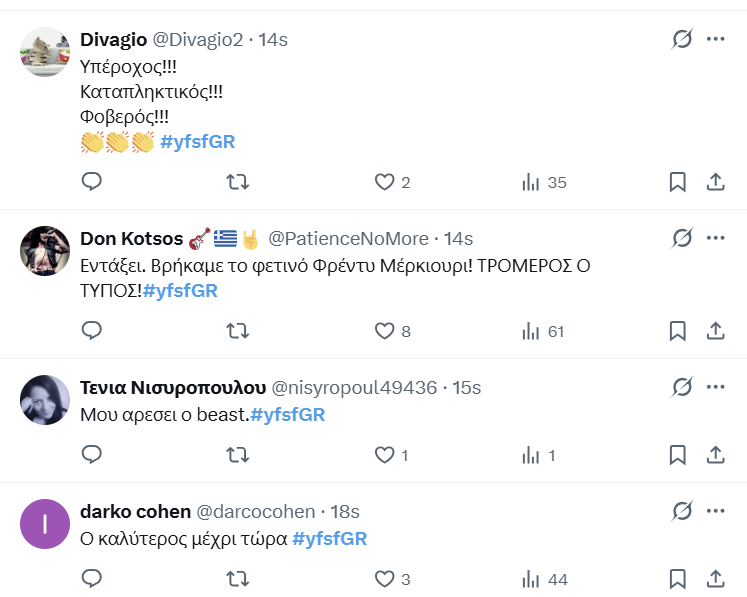Bookmark Τενια Νισυροπουλου's tweet
The image size is (747, 597).
(677, 455)
